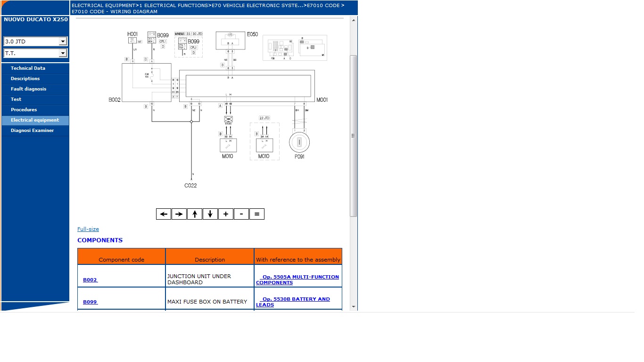Click the B002 component code link
644x362 pixels.
coord(90,280)
